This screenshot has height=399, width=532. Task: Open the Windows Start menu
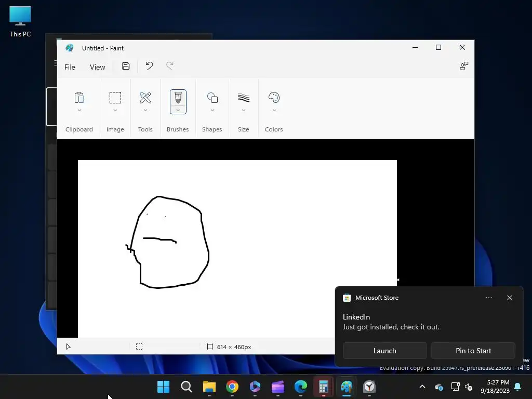164,387
